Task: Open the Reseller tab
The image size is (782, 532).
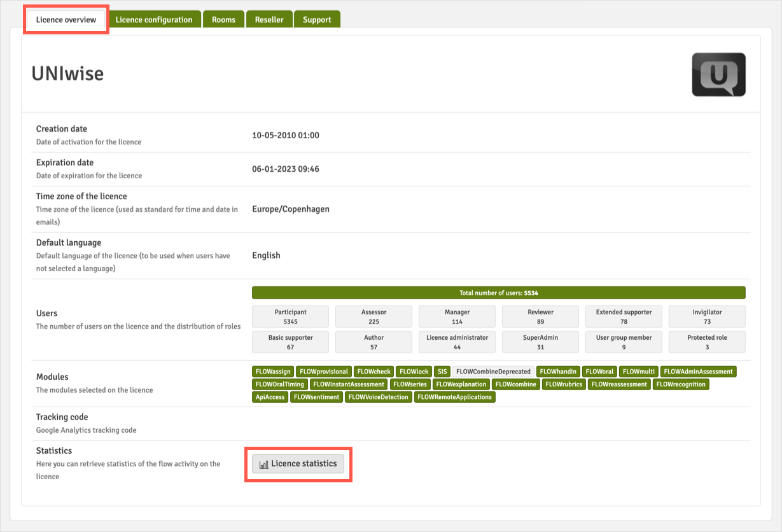Action: 269,20
